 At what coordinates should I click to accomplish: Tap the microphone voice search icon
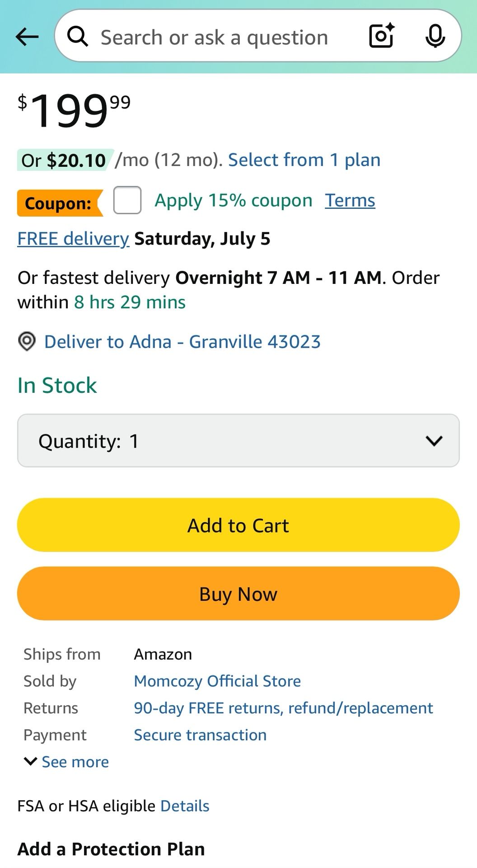pos(435,36)
